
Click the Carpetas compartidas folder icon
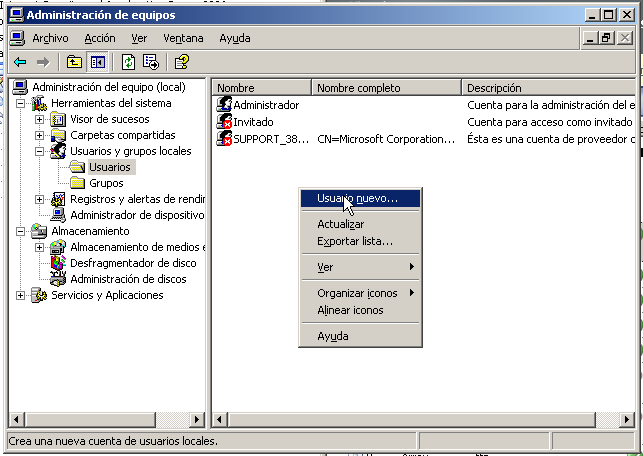[x=58, y=135]
